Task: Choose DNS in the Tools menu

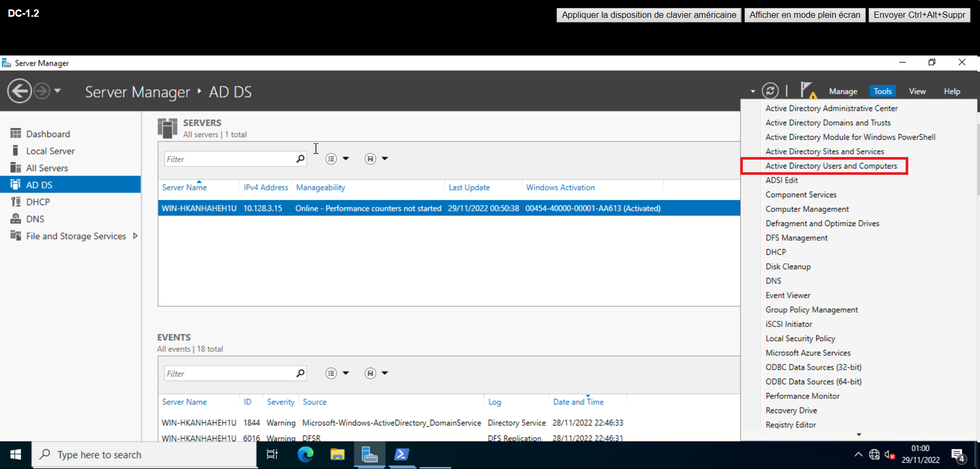Action: [x=773, y=281]
